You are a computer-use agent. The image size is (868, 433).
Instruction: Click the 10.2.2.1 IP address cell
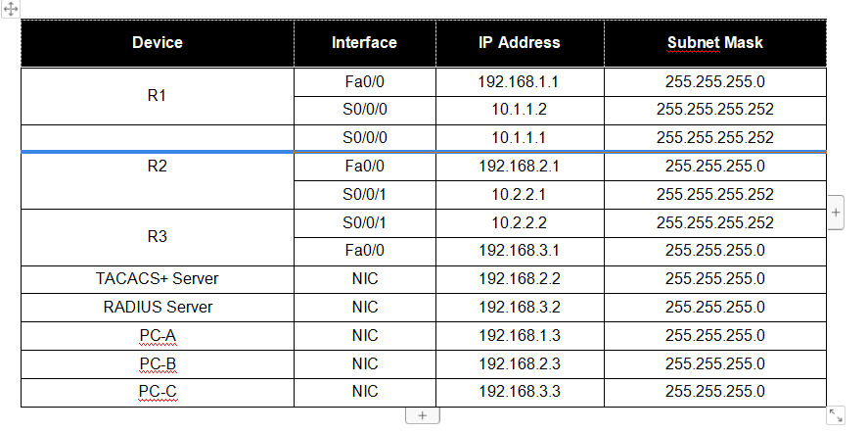519,195
